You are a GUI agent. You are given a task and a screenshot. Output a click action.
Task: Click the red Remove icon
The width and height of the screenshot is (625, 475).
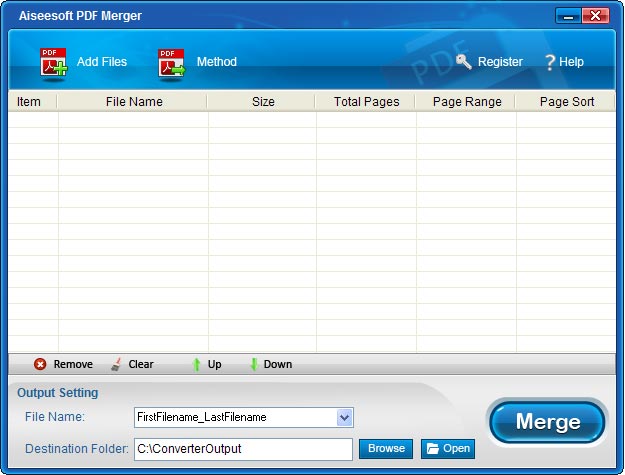tap(40, 364)
